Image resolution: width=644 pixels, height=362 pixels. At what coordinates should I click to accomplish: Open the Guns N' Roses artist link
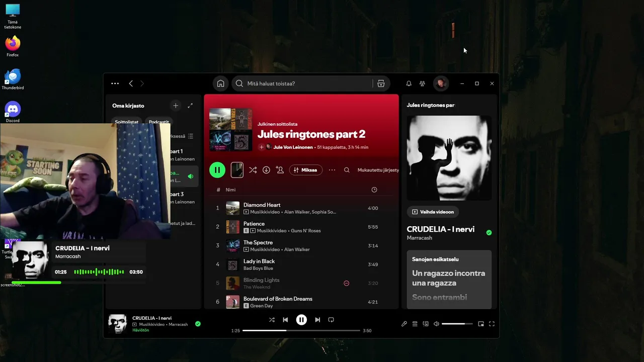tap(305, 231)
